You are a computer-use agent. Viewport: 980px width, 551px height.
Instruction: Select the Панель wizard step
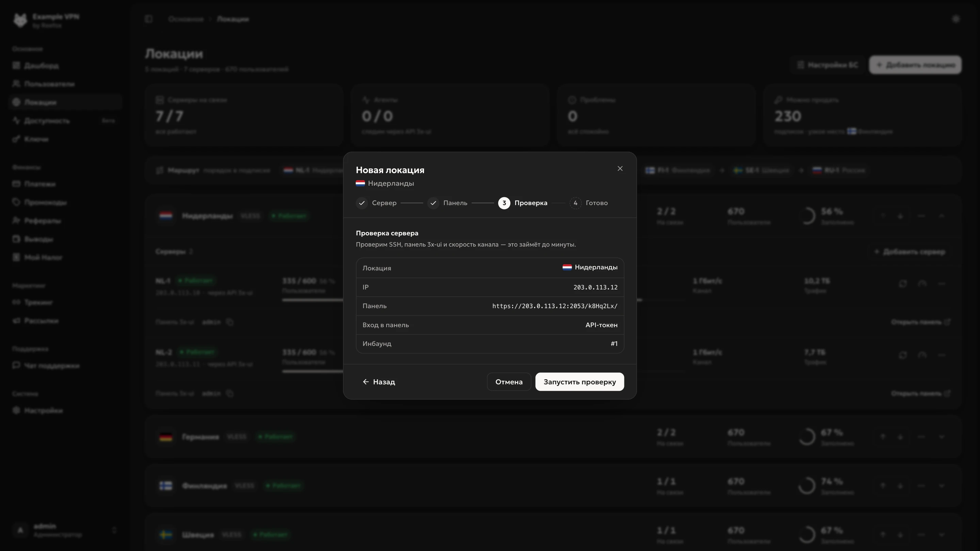pos(447,203)
